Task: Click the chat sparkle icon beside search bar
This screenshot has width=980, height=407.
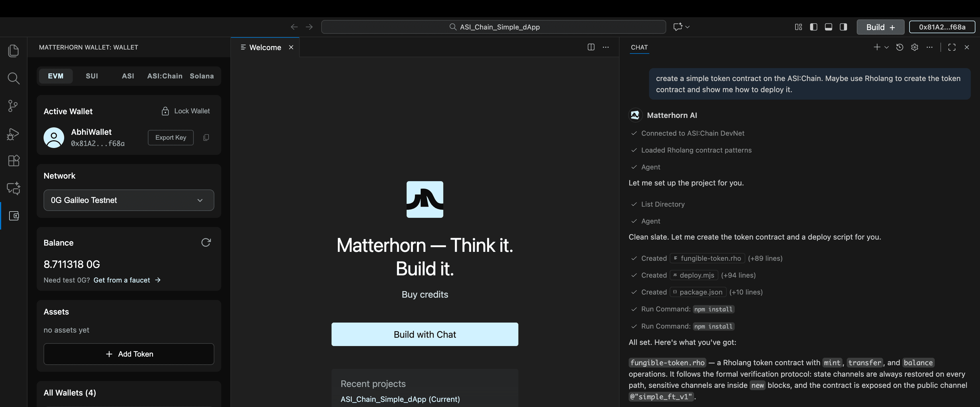Action: [678, 27]
